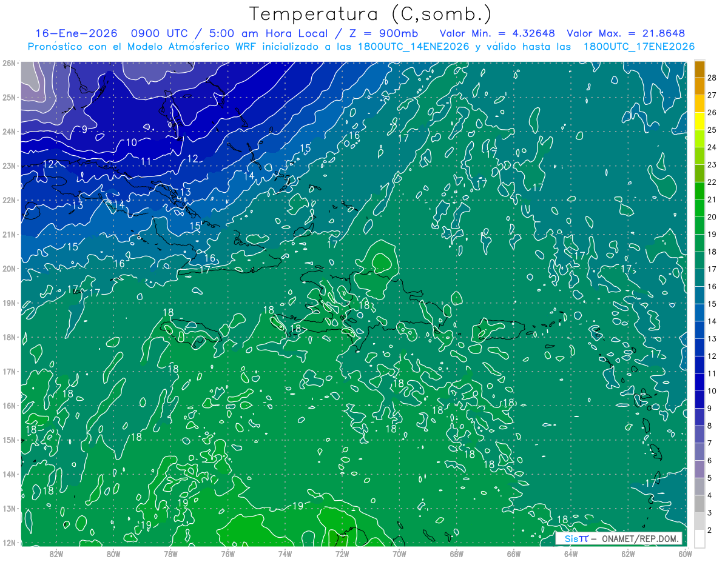
Task: Click the white bottom segment of colour scale
Action: (x=699, y=538)
